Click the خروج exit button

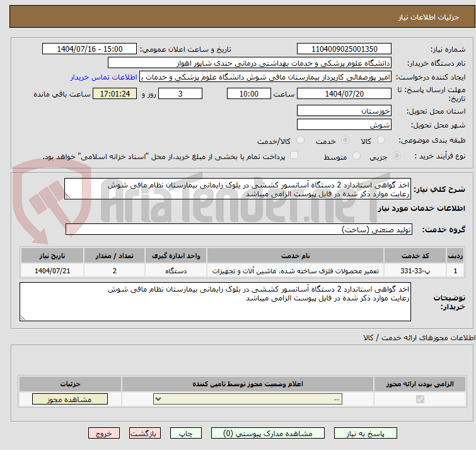pos(104,434)
